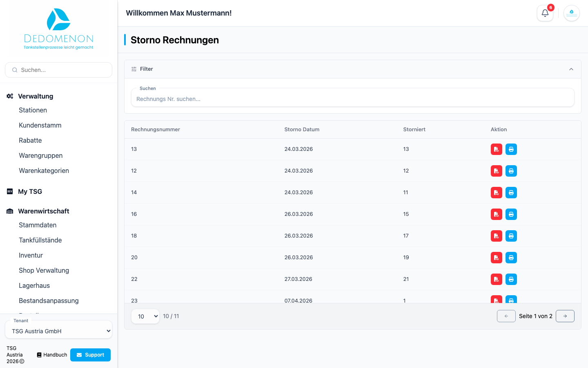Open PDF for invoice 22
The height and width of the screenshot is (368, 588).
(497, 279)
